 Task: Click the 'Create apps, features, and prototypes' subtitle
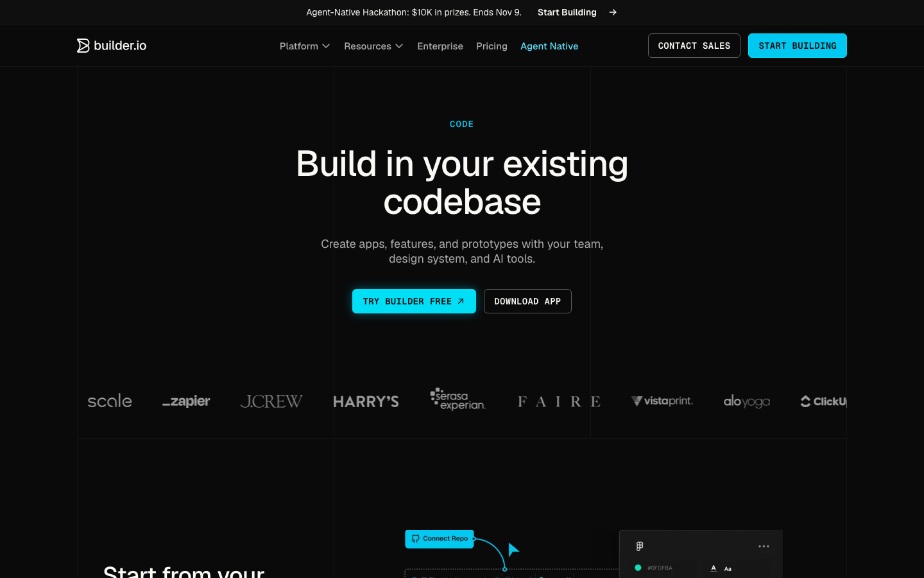pos(462,251)
